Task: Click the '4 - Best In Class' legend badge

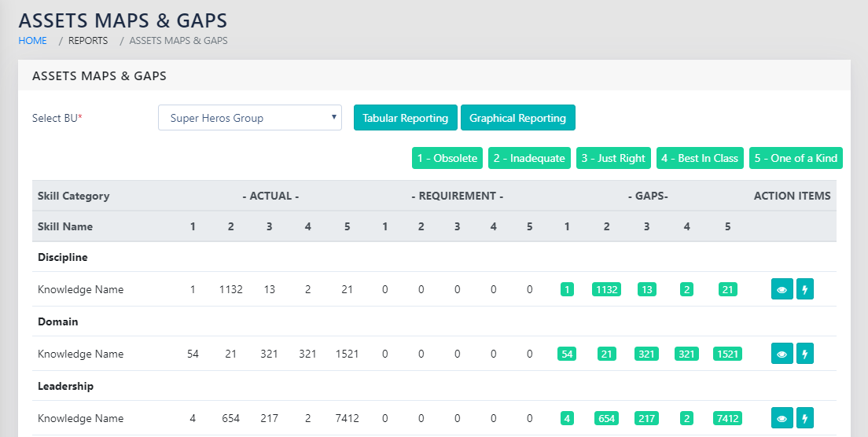Action: [x=700, y=158]
